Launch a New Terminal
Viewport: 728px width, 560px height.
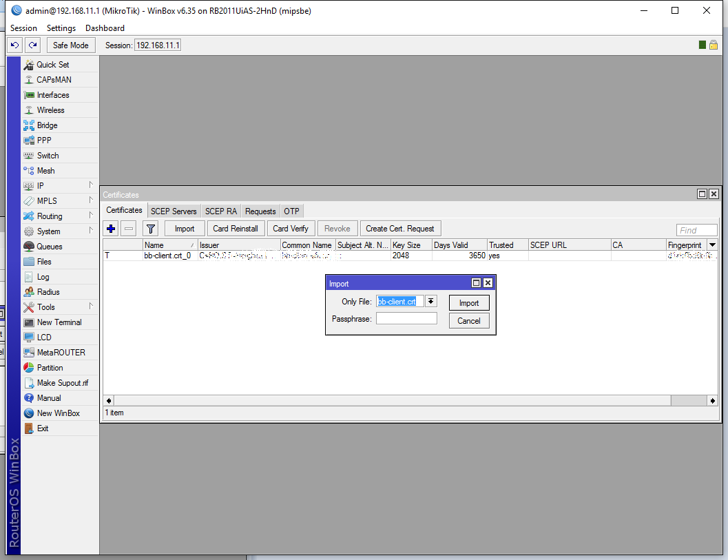(61, 322)
